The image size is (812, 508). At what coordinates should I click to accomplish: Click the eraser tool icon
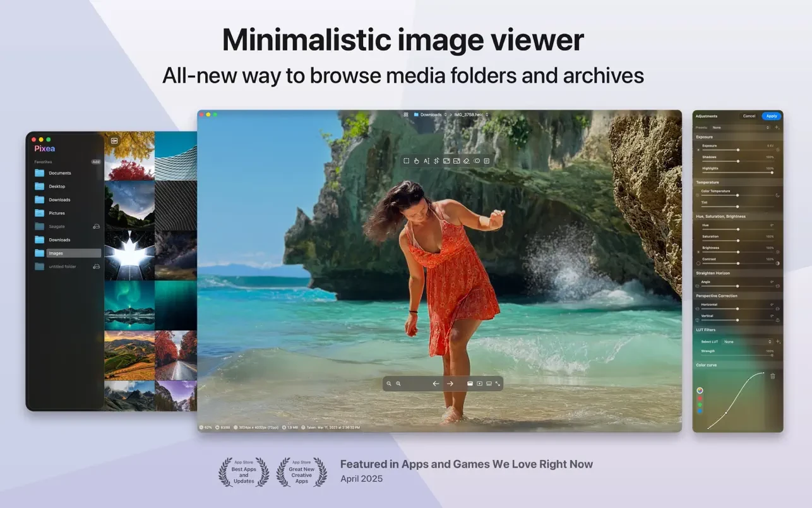[x=467, y=161]
